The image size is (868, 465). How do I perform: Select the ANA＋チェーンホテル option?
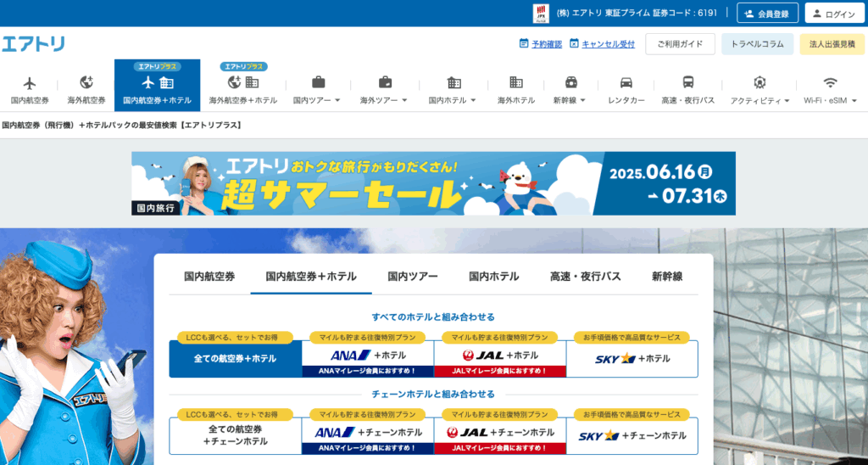368,435
